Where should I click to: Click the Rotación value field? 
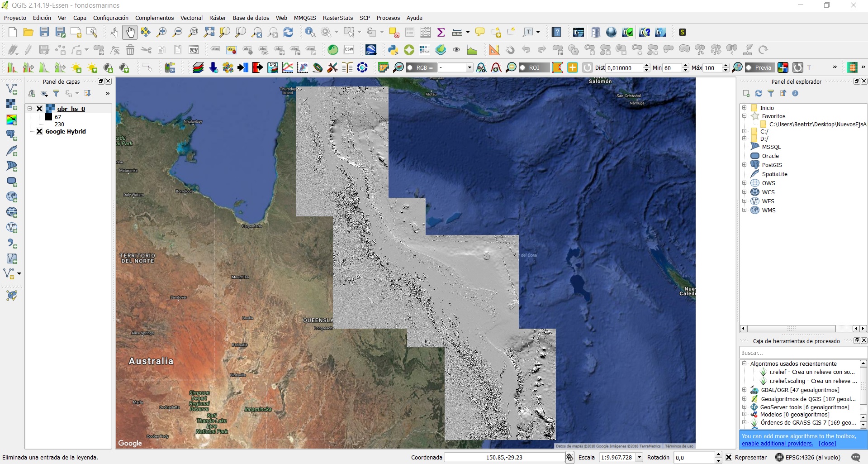pyautogui.click(x=694, y=457)
